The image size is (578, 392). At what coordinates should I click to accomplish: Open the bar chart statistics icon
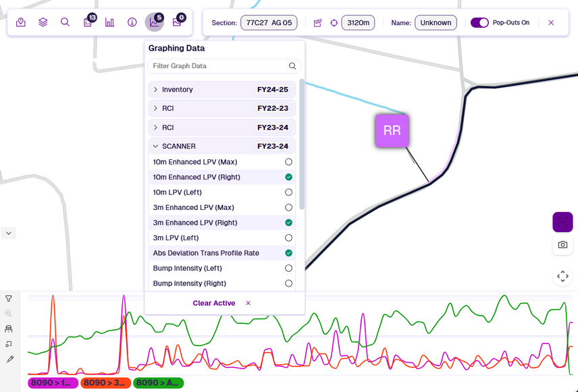pyautogui.click(x=110, y=22)
